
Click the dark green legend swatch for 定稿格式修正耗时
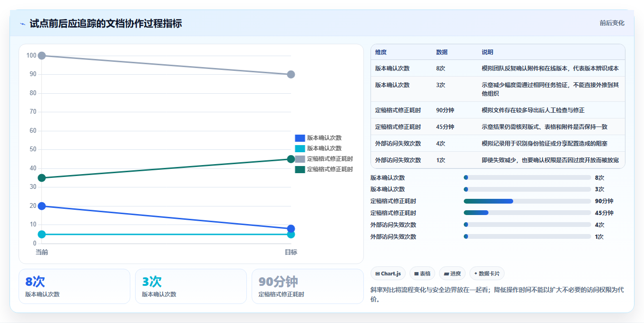click(x=300, y=169)
